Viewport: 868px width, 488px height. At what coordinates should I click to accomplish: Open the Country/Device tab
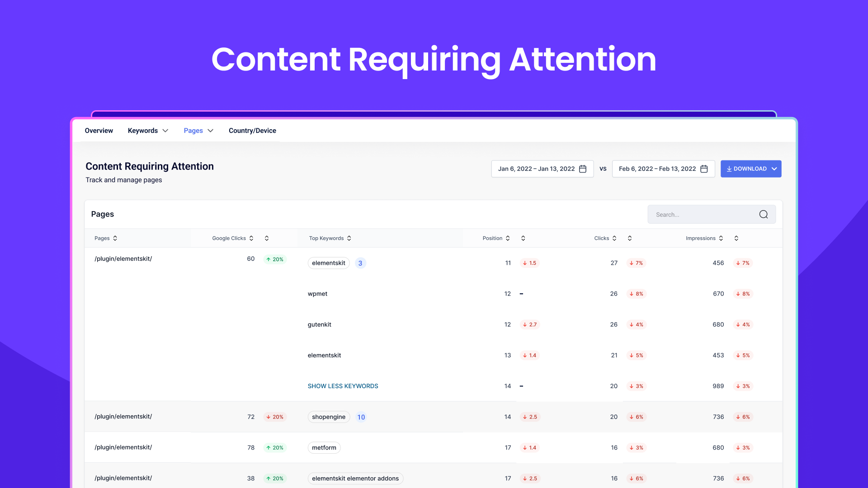(252, 131)
